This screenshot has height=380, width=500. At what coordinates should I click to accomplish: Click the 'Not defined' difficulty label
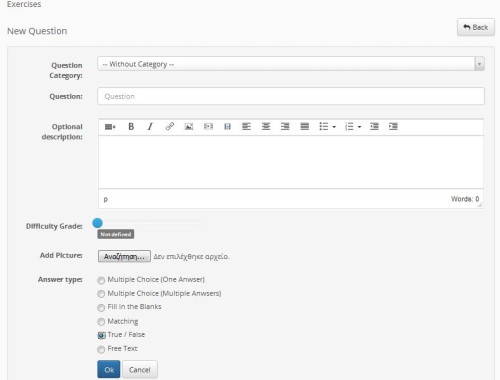(x=116, y=234)
